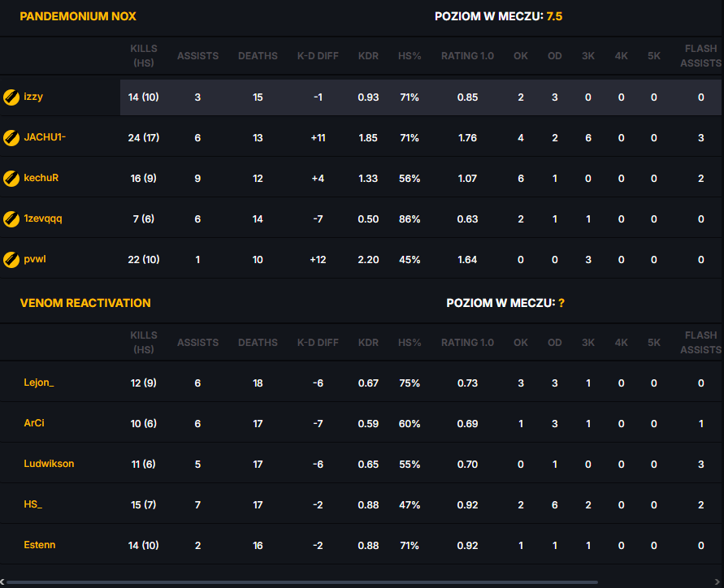724x588 pixels.
Task: Click izzy's rating 0.85
Action: [467, 97]
